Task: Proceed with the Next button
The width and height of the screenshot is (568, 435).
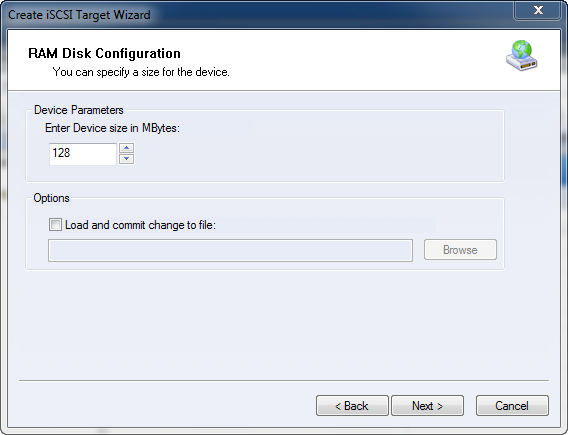Action: coord(427,405)
